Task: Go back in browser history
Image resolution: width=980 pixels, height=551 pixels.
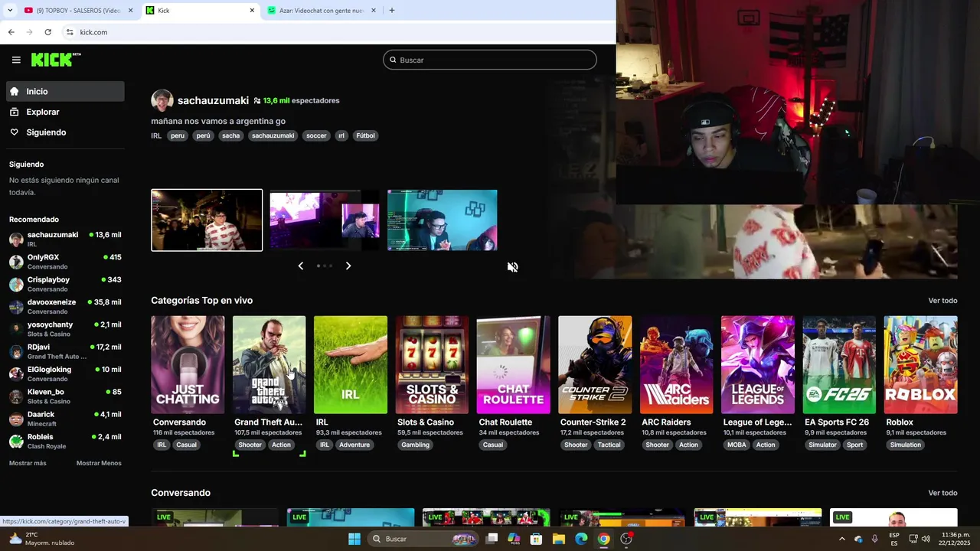Action: coord(11,32)
